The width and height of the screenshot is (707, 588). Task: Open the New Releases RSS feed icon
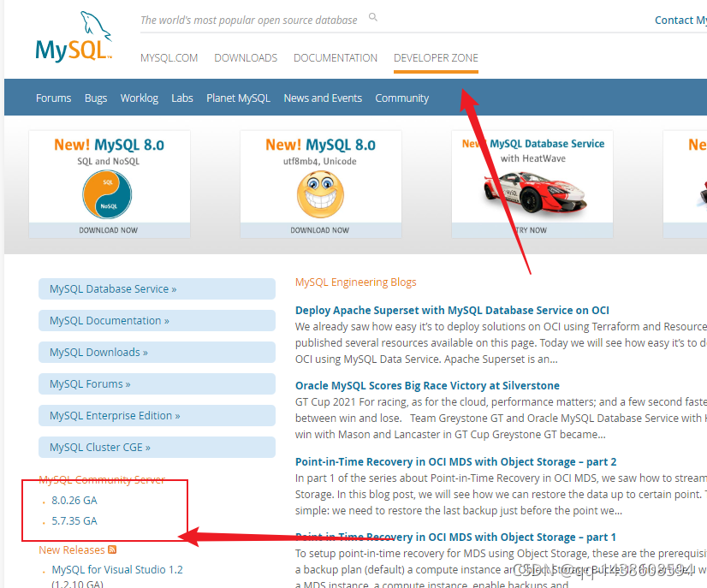[x=112, y=549]
